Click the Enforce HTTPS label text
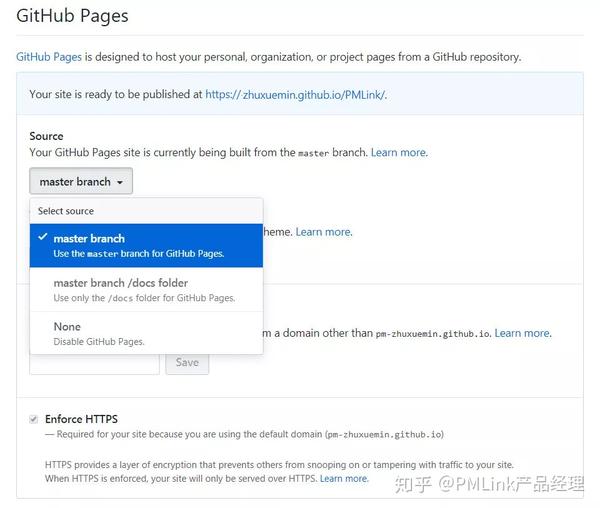The height and width of the screenshot is (508, 600). coord(81,419)
